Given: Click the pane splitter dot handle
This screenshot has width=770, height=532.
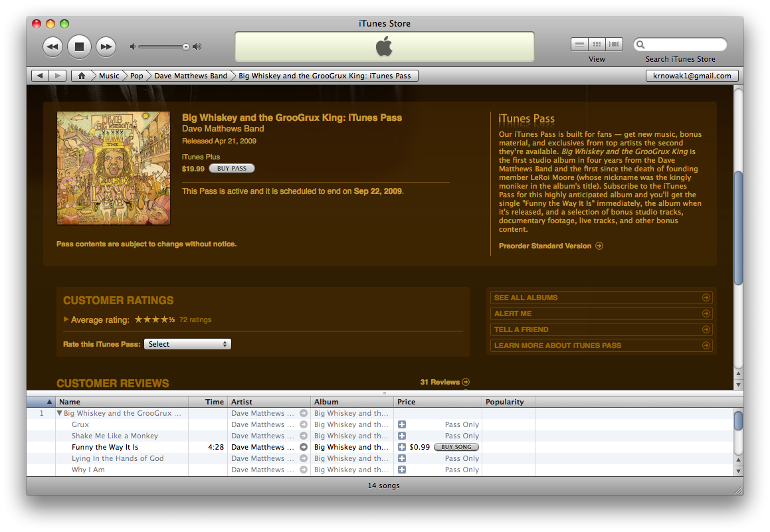Looking at the screenshot, I should coord(385,393).
